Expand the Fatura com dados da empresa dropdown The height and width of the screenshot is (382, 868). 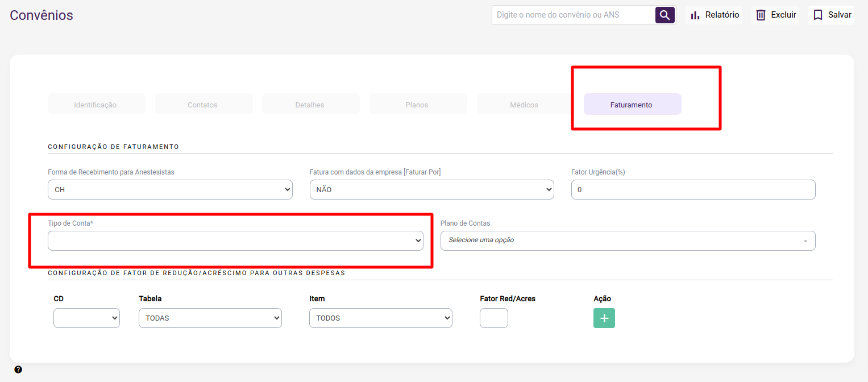pyautogui.click(x=431, y=190)
